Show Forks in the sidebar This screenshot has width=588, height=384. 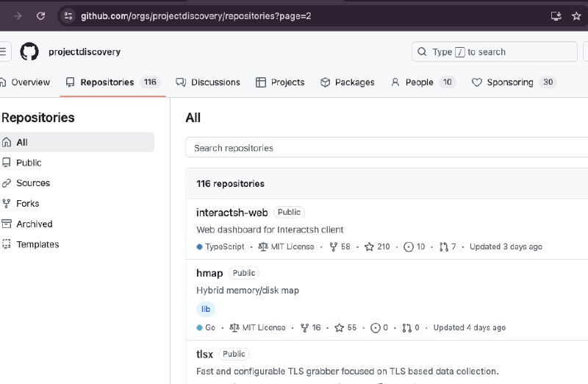(x=21, y=204)
